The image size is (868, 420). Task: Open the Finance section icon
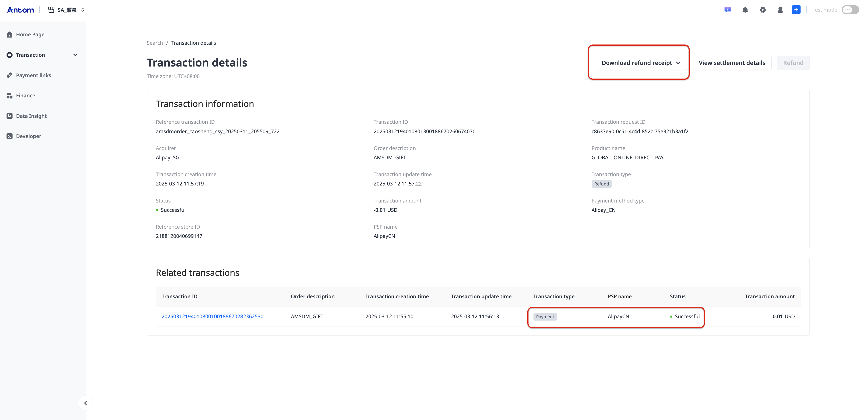(x=10, y=95)
